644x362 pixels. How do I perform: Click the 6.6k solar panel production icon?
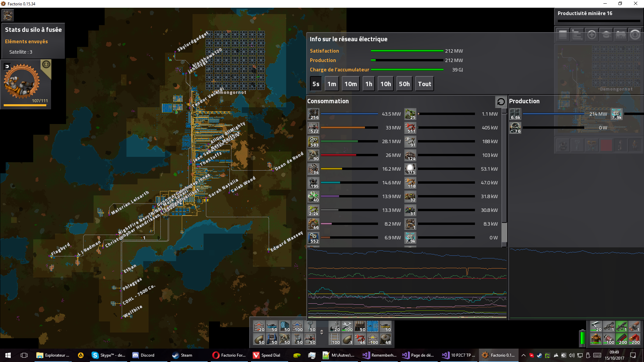click(515, 114)
